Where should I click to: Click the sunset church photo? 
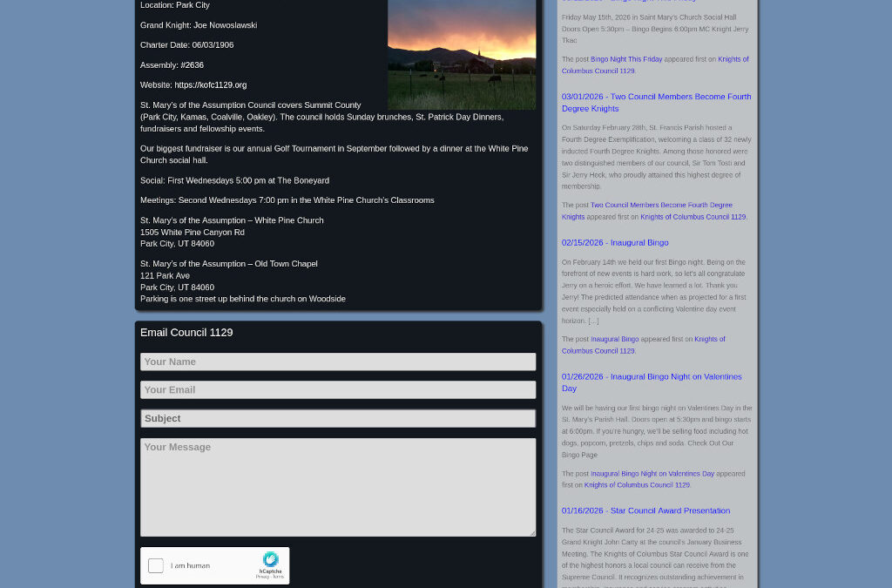pos(462,55)
